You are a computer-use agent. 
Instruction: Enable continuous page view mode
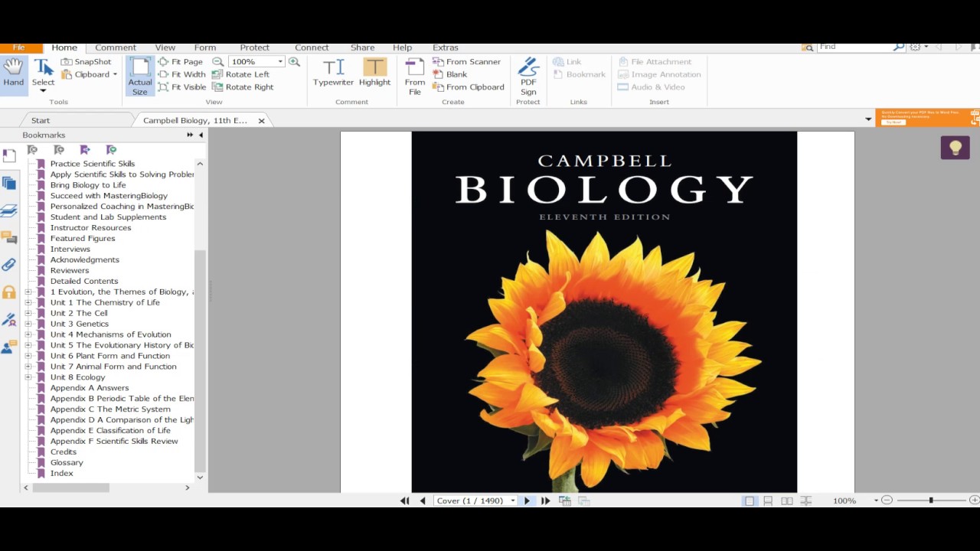point(768,500)
